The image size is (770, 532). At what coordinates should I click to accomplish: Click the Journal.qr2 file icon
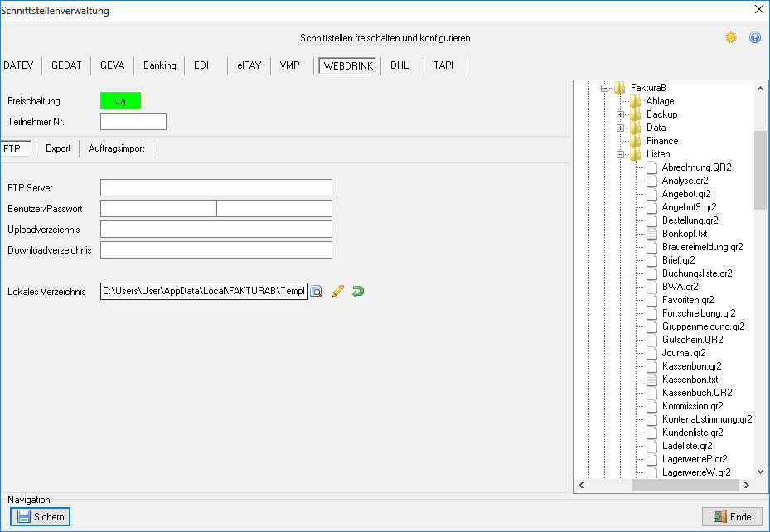pos(651,353)
